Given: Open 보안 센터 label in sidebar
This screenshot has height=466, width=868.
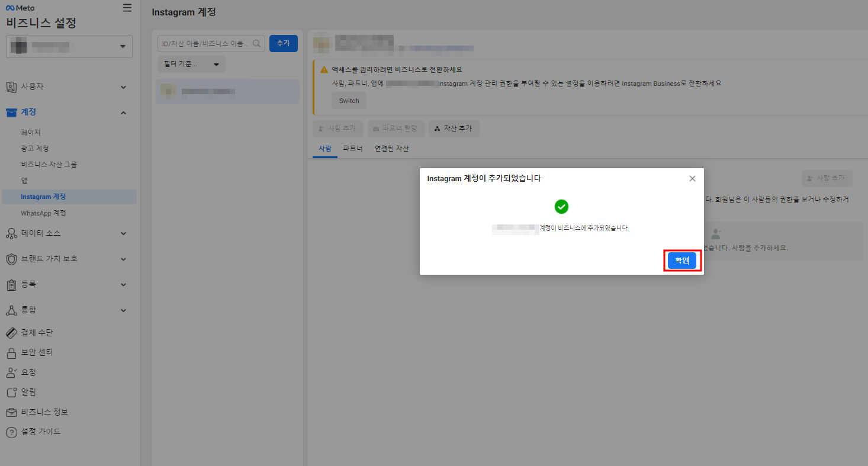Looking at the screenshot, I should [x=37, y=352].
